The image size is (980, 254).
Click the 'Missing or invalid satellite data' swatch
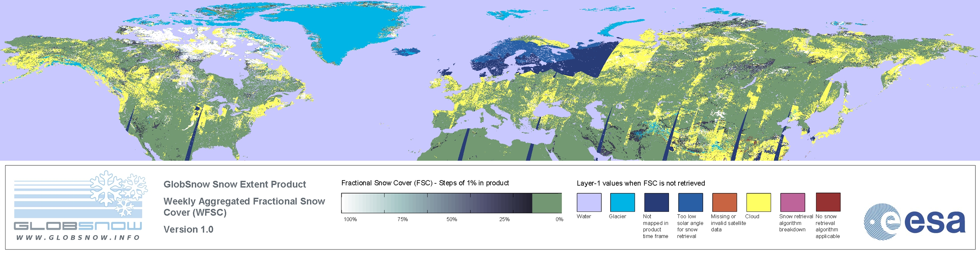click(x=724, y=202)
